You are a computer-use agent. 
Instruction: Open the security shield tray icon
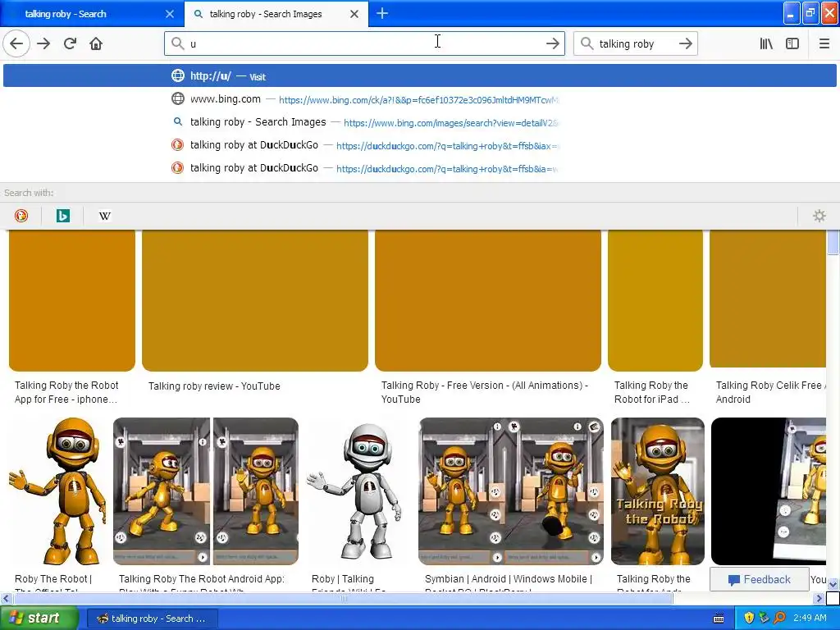(x=749, y=618)
